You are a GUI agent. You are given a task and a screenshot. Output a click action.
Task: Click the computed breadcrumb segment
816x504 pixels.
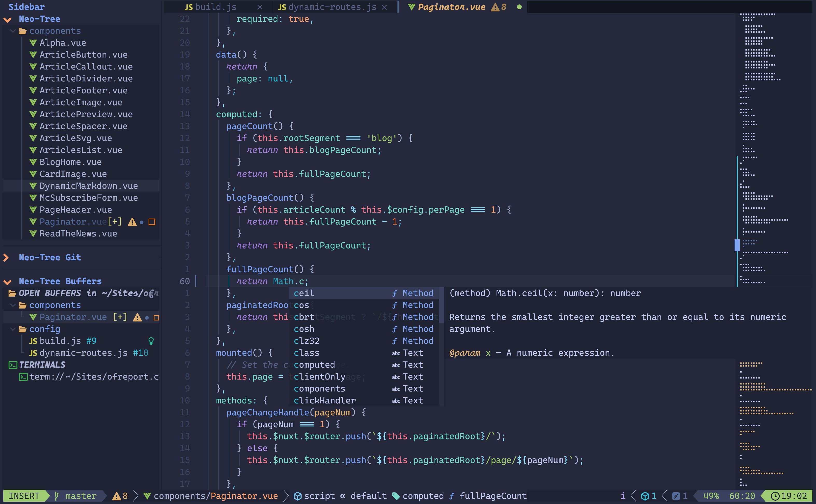click(418, 496)
